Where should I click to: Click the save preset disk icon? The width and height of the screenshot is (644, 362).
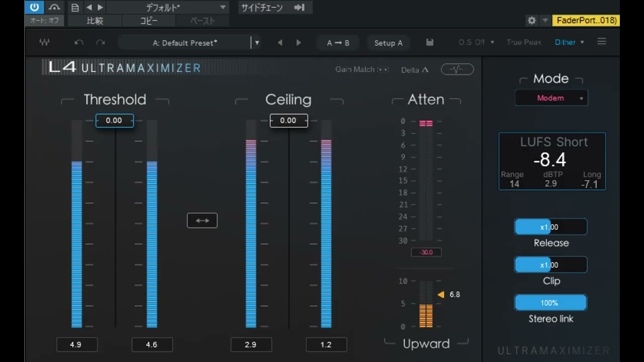(x=430, y=42)
